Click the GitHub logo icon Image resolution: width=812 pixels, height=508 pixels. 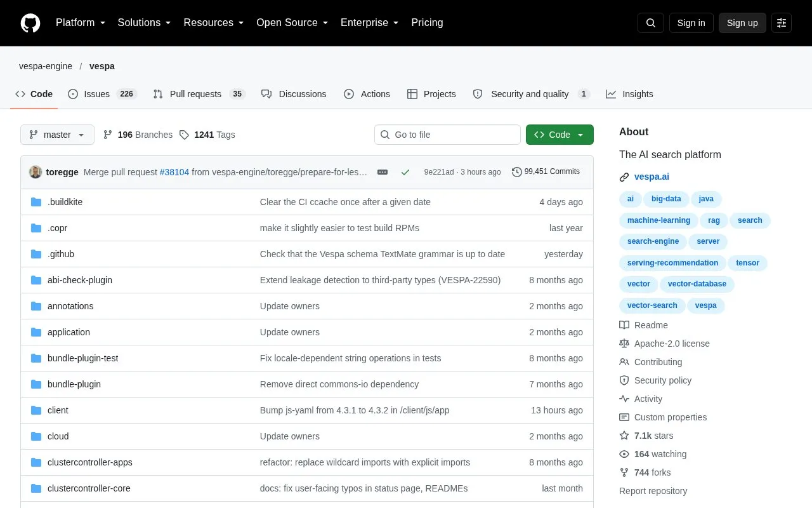tap(30, 23)
